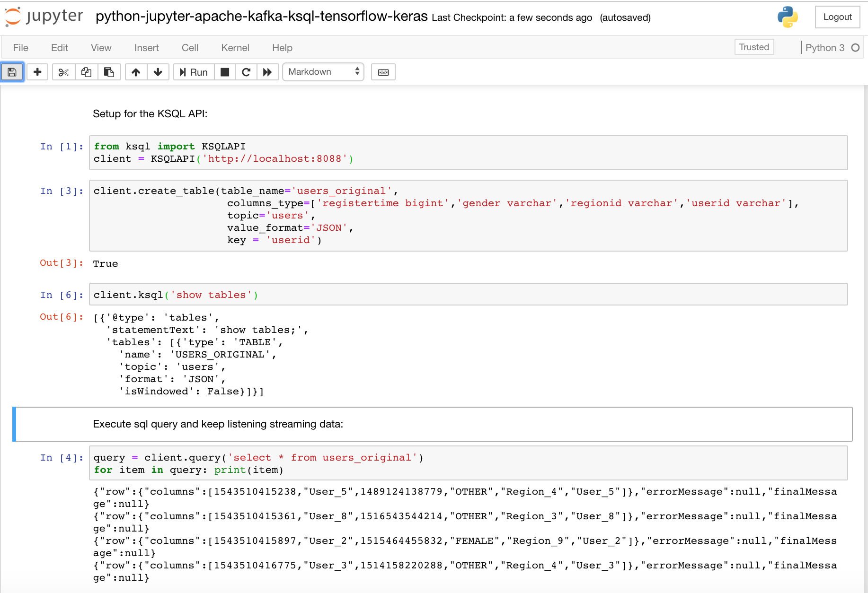Insert a new cell below

37,72
